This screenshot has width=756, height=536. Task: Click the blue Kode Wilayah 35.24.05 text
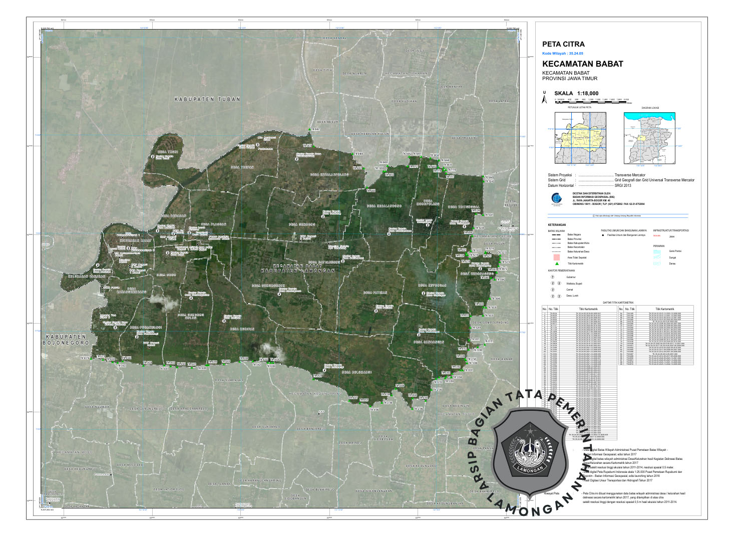click(563, 53)
